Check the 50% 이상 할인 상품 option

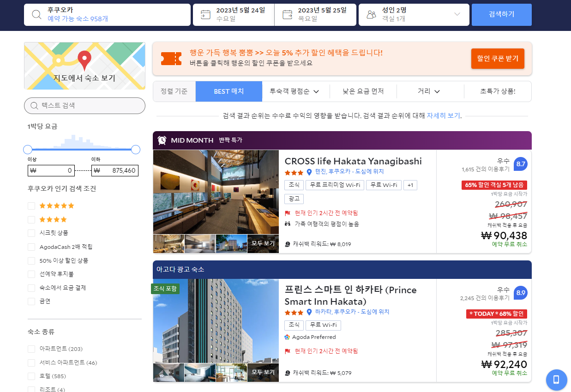pos(31,260)
